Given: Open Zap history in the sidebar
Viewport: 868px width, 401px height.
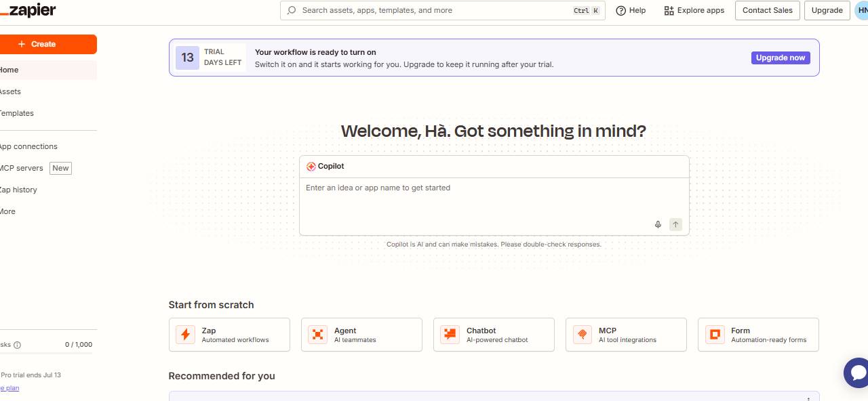Looking at the screenshot, I should click(47, 190).
